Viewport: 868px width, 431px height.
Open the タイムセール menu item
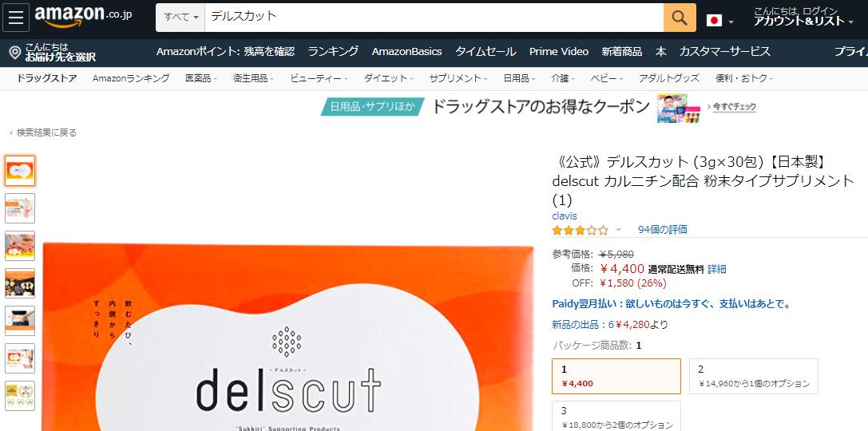(x=486, y=52)
